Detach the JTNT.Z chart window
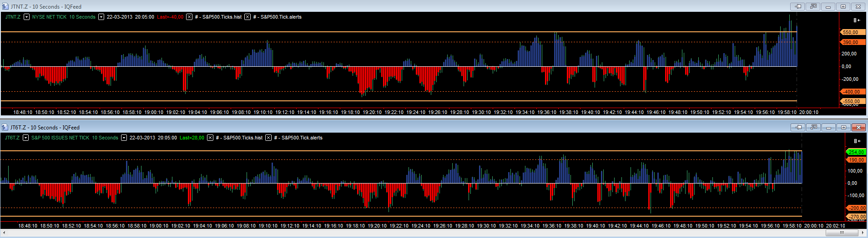Image resolution: width=868 pixels, height=238 pixels. 813,6
